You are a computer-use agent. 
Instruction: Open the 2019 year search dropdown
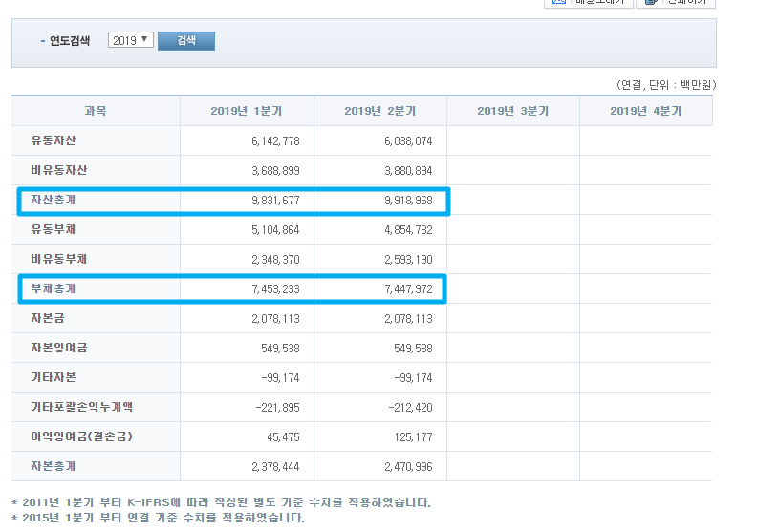(130, 40)
